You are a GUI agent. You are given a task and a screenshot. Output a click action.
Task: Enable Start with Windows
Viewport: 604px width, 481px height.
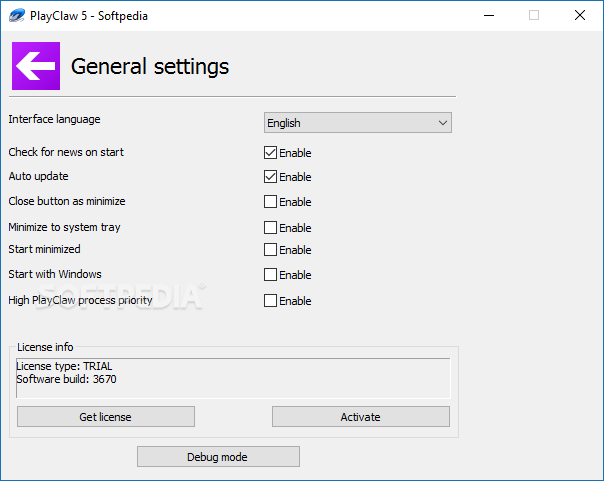click(270, 275)
